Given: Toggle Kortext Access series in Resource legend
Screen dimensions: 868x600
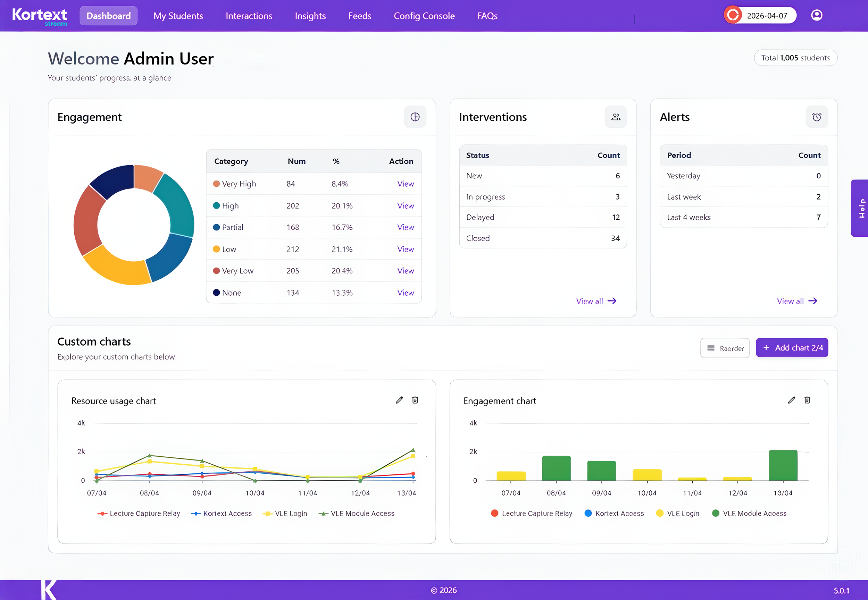Looking at the screenshot, I should (x=221, y=514).
